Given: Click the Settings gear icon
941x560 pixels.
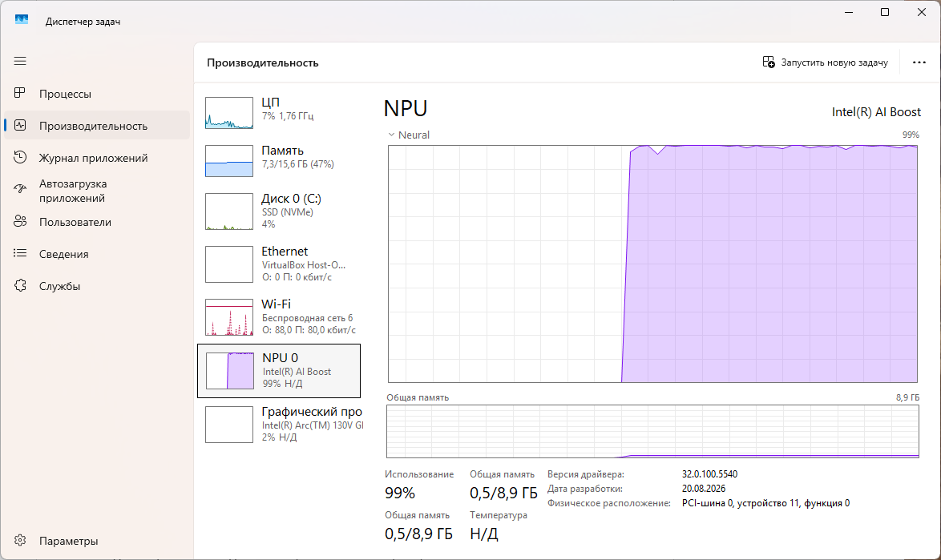Looking at the screenshot, I should pos(20,540).
